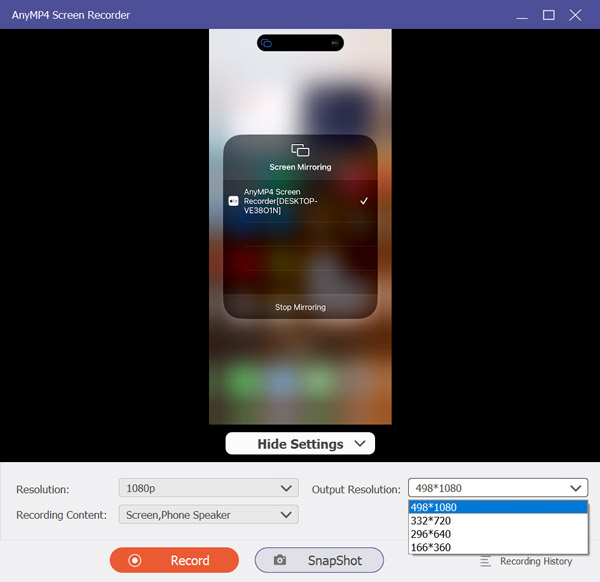The image size is (600, 582).
Task: Select 166*360 in the resolution list
Action: [497, 547]
